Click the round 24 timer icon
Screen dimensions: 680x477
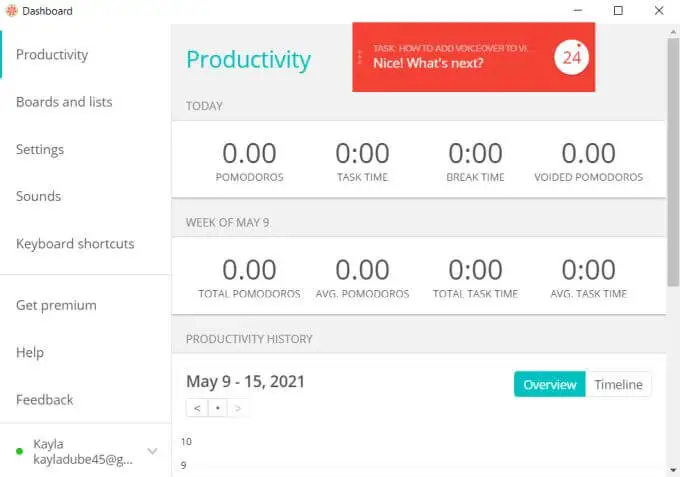[x=571, y=57]
